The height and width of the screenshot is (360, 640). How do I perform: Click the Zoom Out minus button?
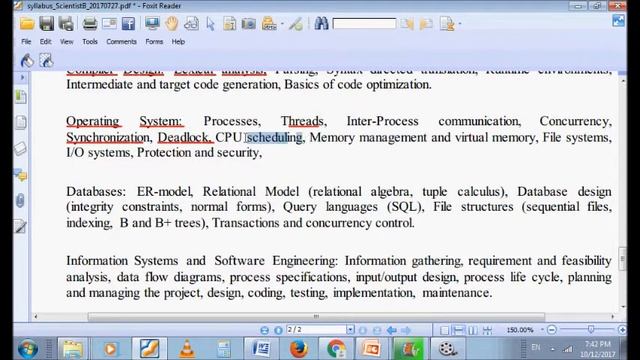552,329
